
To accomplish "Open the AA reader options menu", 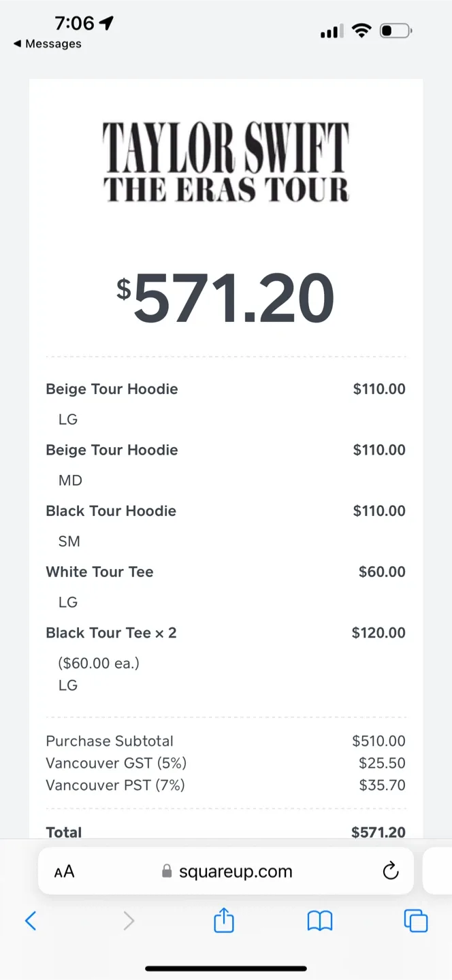I will tap(64, 871).
